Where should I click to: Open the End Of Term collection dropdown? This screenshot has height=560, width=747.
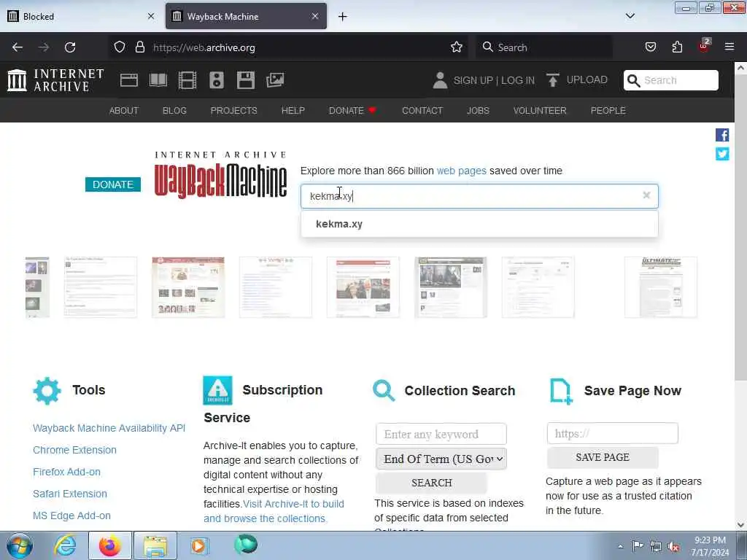(441, 459)
